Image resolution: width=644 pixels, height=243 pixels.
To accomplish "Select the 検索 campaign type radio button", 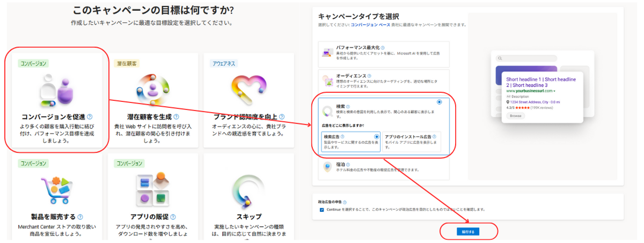I will [440, 102].
